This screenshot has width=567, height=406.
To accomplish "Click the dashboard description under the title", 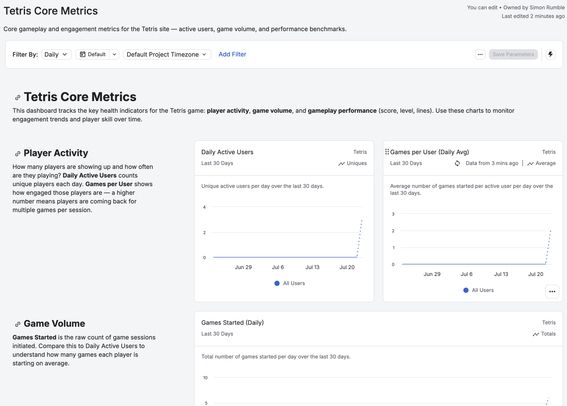I will pyautogui.click(x=175, y=29).
